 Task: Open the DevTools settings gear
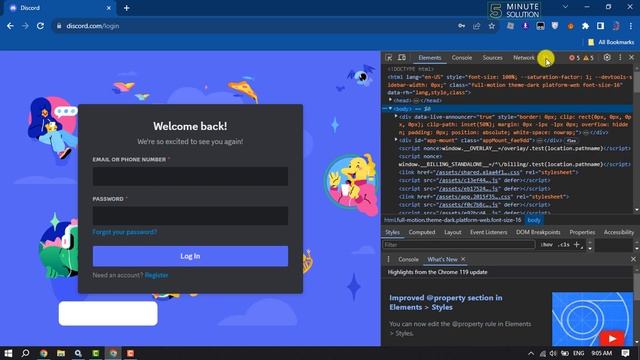pyautogui.click(x=607, y=58)
